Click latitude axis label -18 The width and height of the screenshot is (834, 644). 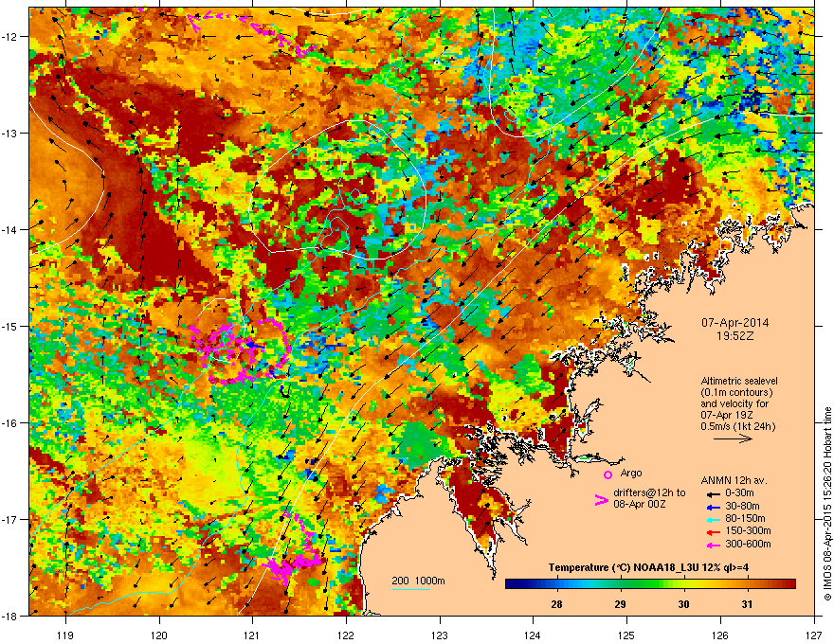click(9, 616)
